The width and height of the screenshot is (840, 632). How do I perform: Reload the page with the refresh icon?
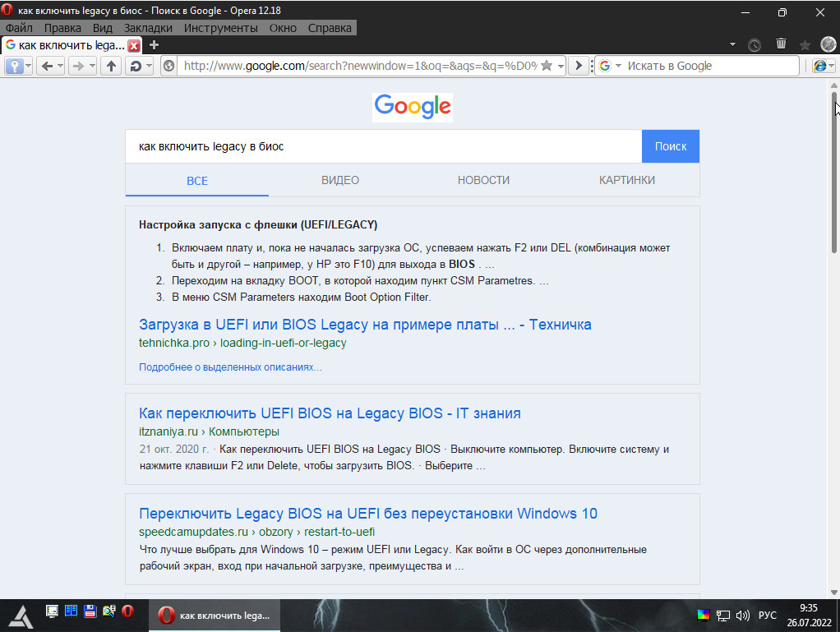136,66
